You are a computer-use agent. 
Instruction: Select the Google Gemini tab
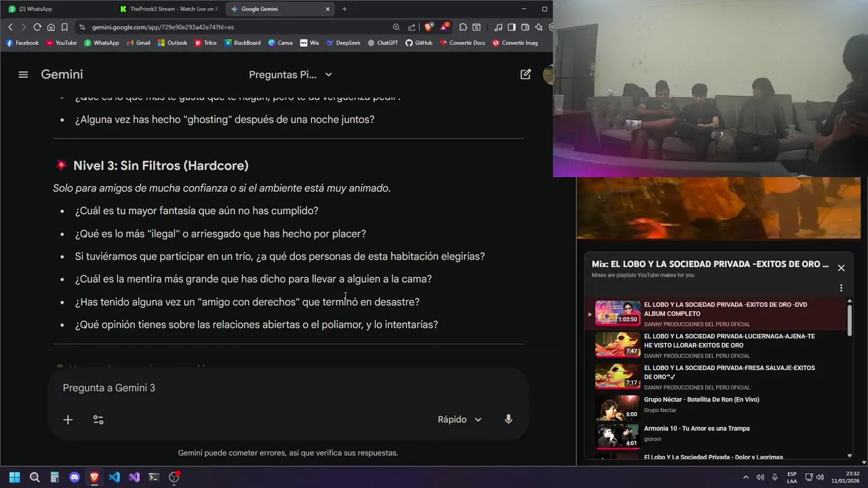(x=280, y=9)
